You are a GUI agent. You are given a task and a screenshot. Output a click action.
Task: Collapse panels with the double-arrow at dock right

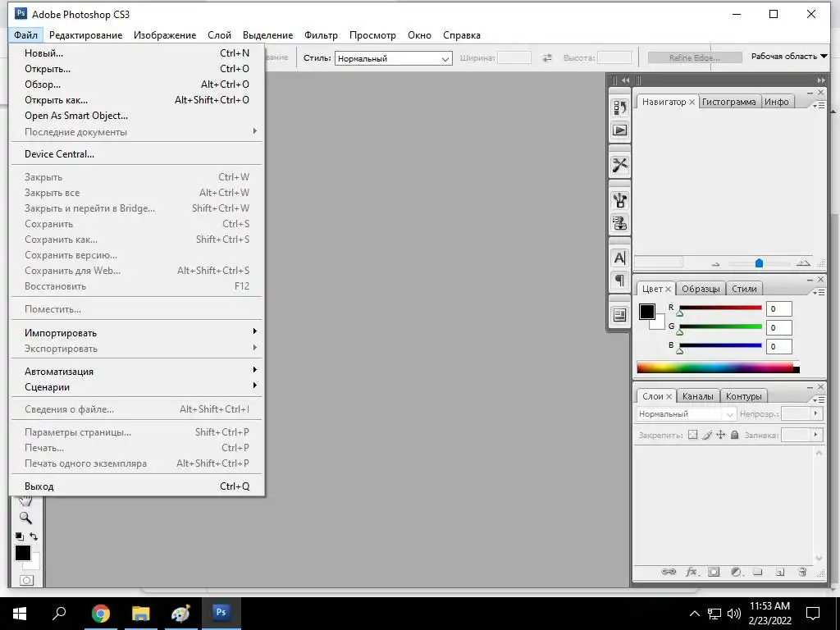[820, 80]
